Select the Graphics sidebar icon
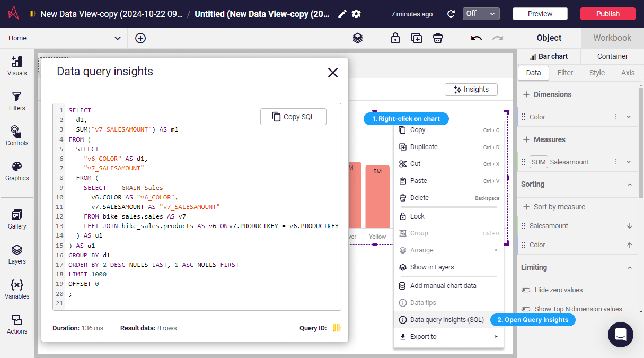The width and height of the screenshot is (644, 358). tap(16, 170)
